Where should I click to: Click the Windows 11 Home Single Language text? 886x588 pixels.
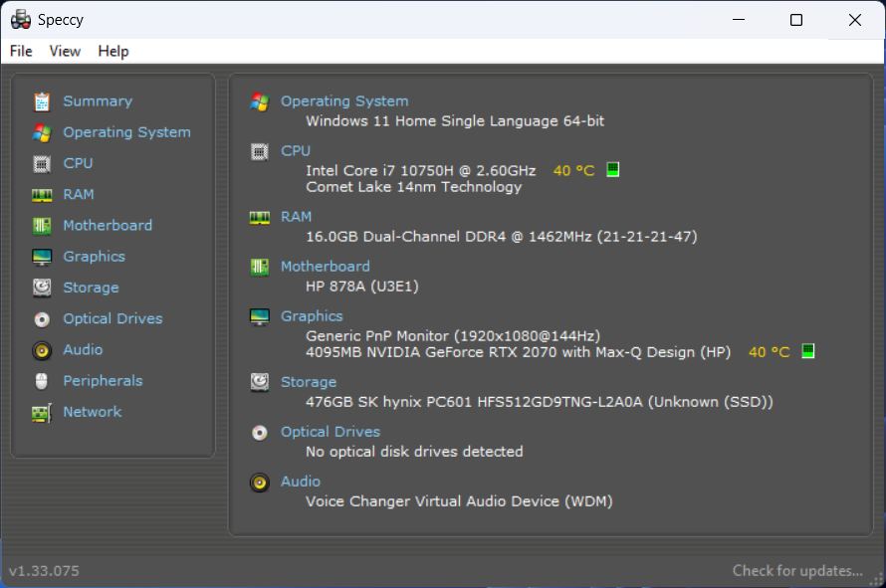pos(455,120)
